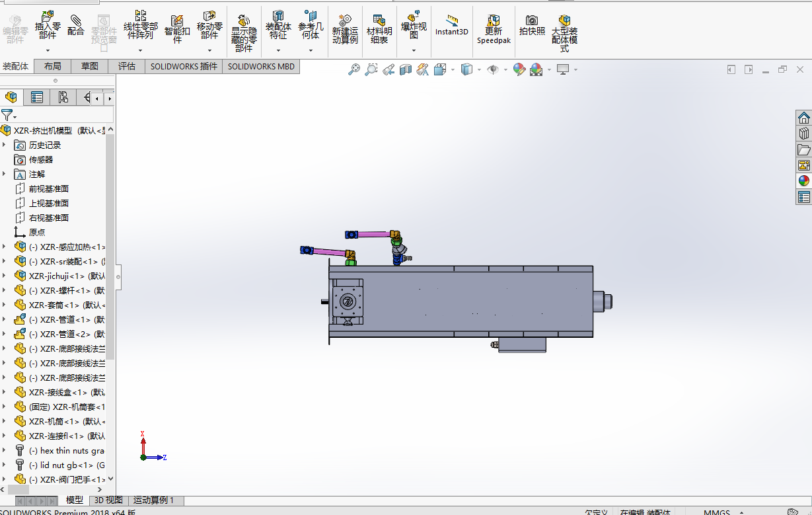Click Dynamic Annotation Views icon
The width and height of the screenshot is (812, 515).
423,69
